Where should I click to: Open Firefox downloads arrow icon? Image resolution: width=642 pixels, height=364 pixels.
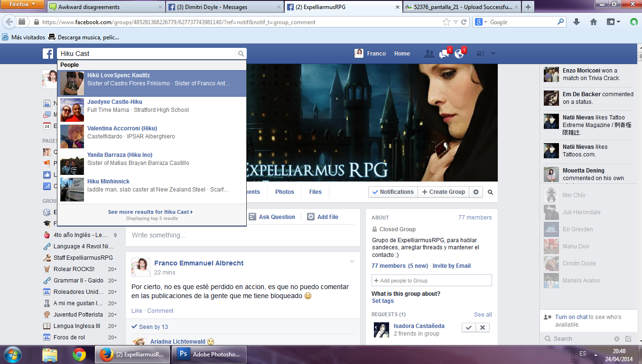pyautogui.click(x=577, y=22)
